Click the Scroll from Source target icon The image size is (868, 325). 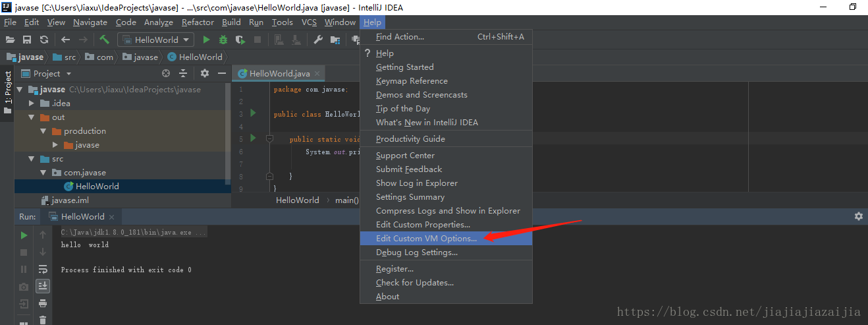166,73
